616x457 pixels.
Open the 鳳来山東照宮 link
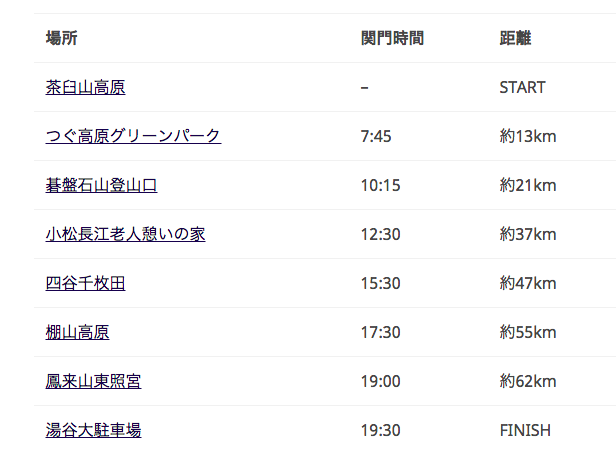94,382
